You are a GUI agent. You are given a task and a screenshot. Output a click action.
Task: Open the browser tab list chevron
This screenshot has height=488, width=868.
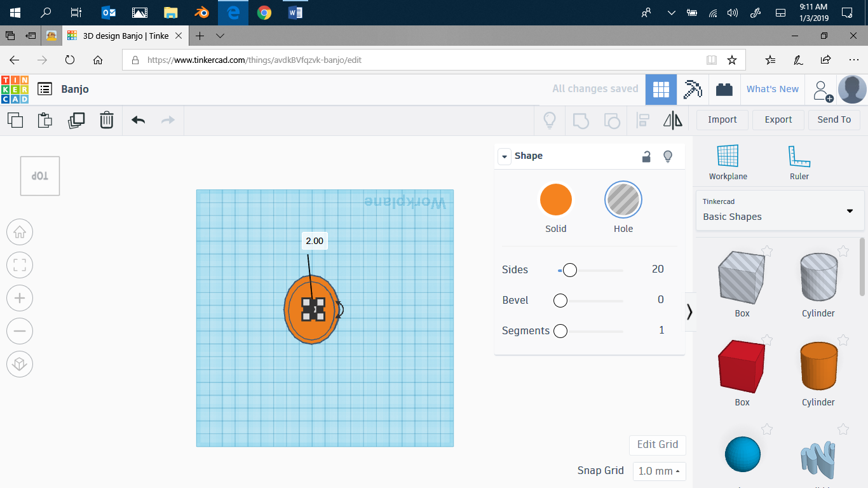tap(220, 36)
